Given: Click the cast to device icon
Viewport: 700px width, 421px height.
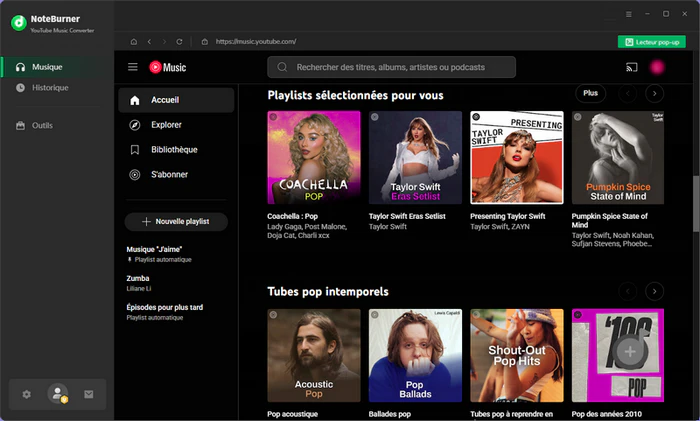Looking at the screenshot, I should [x=631, y=67].
